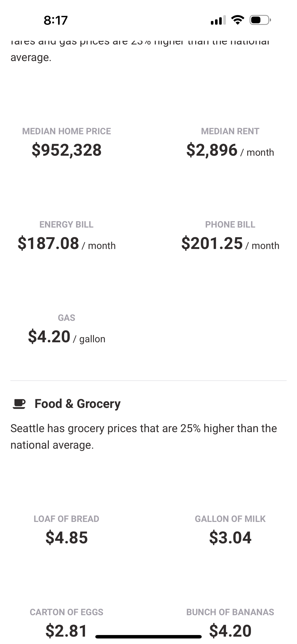Tap the Wi-Fi status icon

pyautogui.click(x=238, y=20)
